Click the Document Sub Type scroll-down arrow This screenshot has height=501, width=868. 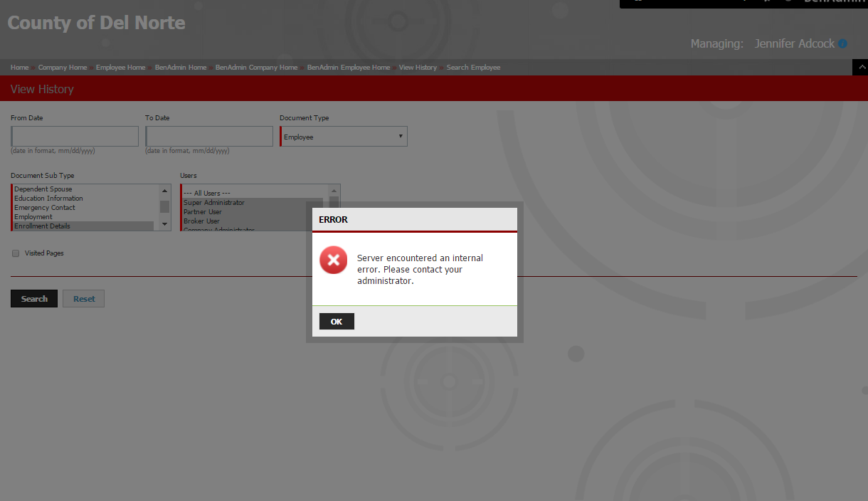165,224
